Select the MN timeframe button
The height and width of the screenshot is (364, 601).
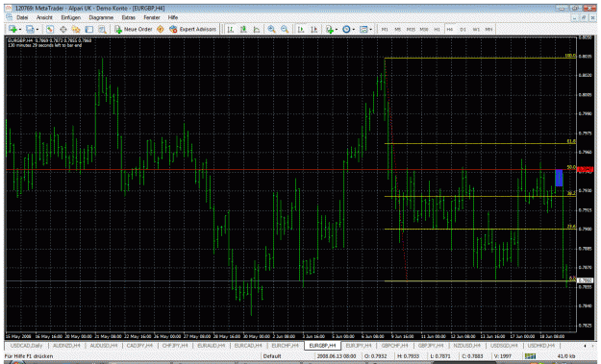[488, 29]
